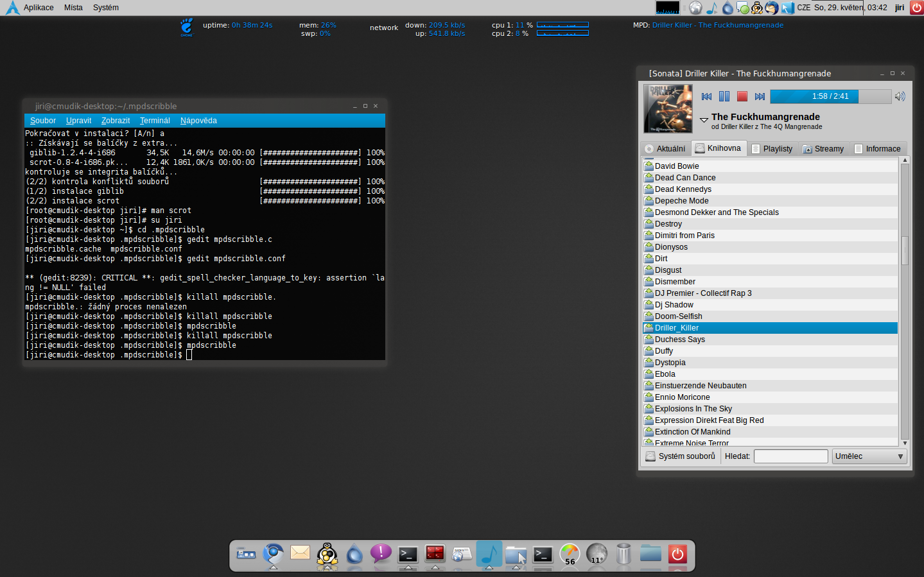Select DJ Premier - Collectif Rap 3
The width and height of the screenshot is (924, 577).
(770, 293)
